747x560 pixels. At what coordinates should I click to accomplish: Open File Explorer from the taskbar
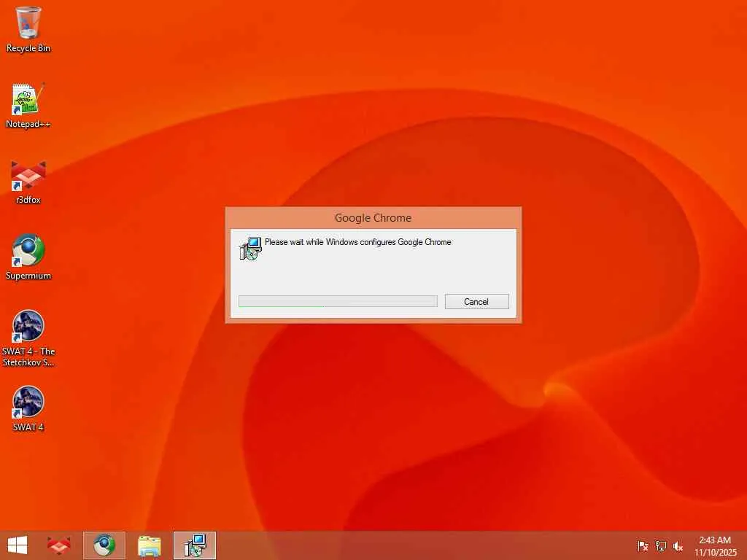[149, 545]
